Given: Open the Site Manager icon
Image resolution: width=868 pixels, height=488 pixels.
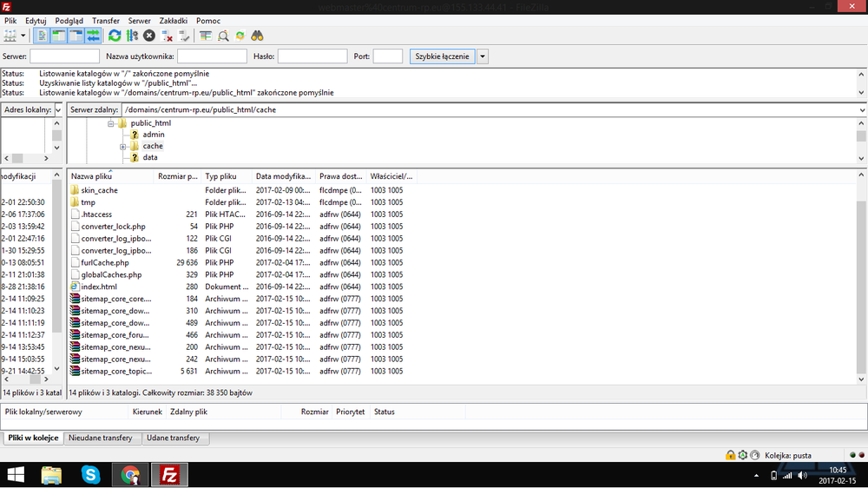Looking at the screenshot, I should [x=10, y=36].
